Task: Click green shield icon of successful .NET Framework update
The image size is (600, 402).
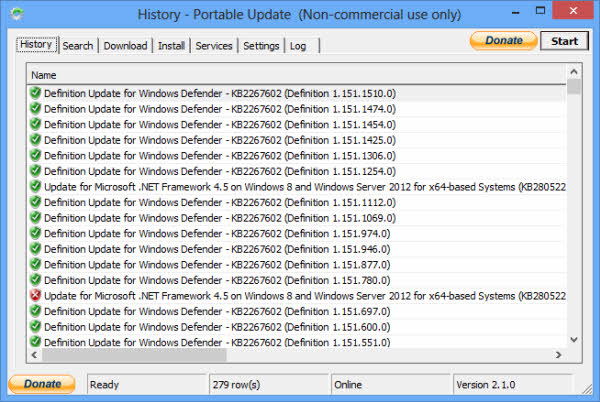Action: point(35,186)
